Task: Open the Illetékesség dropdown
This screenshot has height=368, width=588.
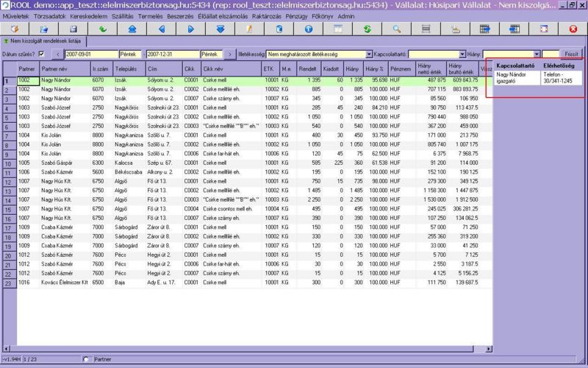Action: (368, 54)
